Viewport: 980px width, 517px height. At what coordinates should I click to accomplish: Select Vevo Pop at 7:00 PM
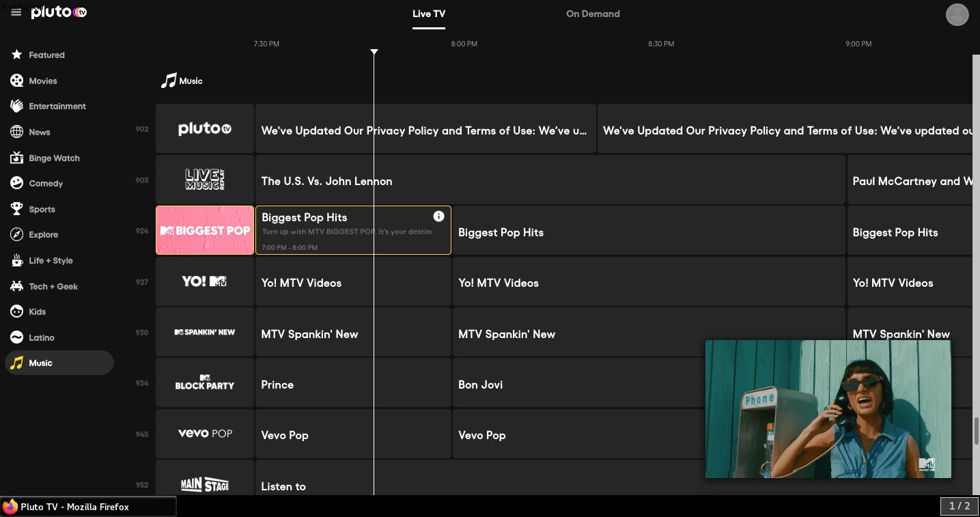[353, 434]
